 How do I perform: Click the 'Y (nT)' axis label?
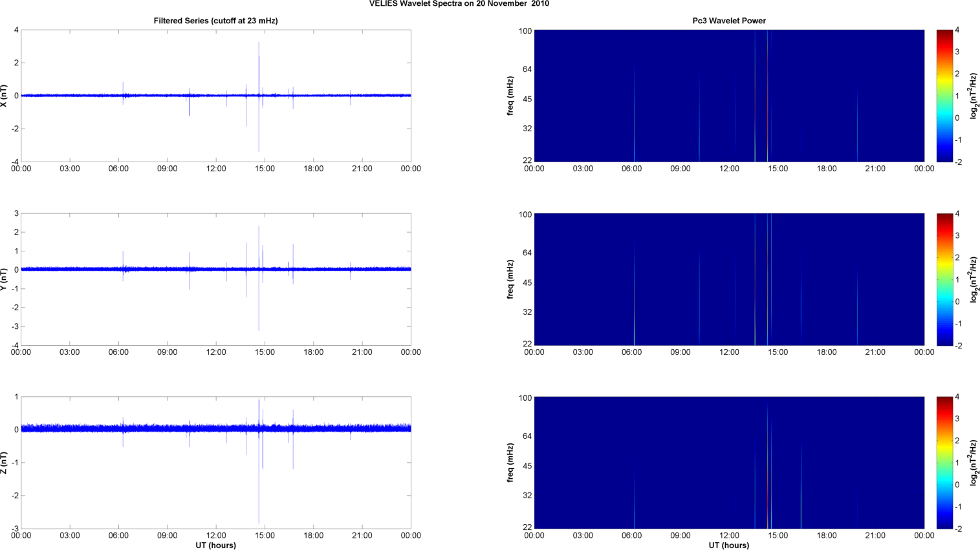pyautogui.click(x=5, y=279)
